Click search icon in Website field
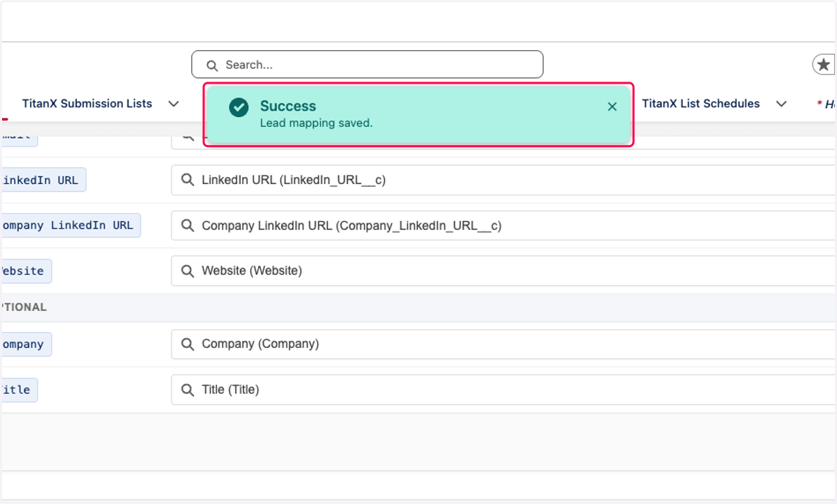837x504 pixels. (x=187, y=270)
